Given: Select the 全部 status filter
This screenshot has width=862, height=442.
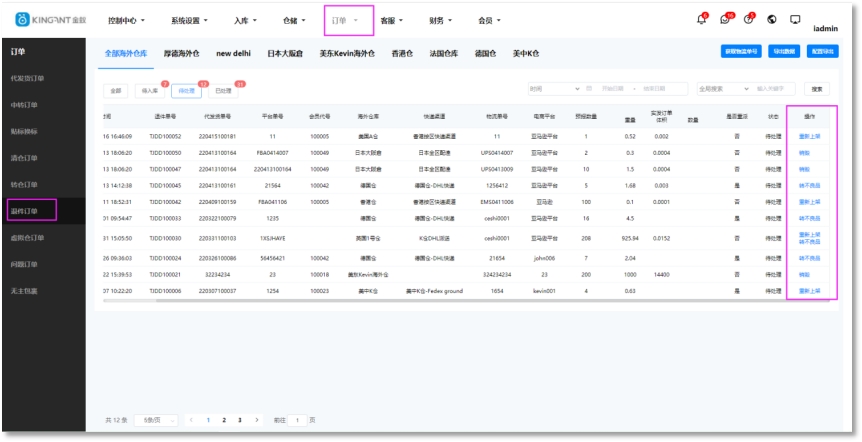Looking at the screenshot, I should (115, 90).
